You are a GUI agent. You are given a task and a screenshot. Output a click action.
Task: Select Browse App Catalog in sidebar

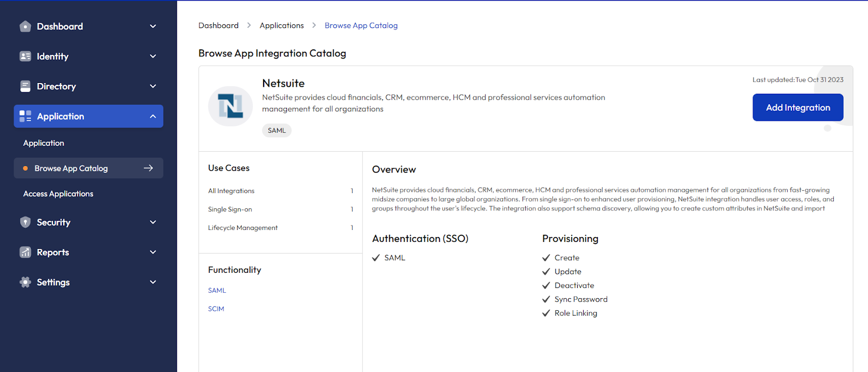(88, 168)
